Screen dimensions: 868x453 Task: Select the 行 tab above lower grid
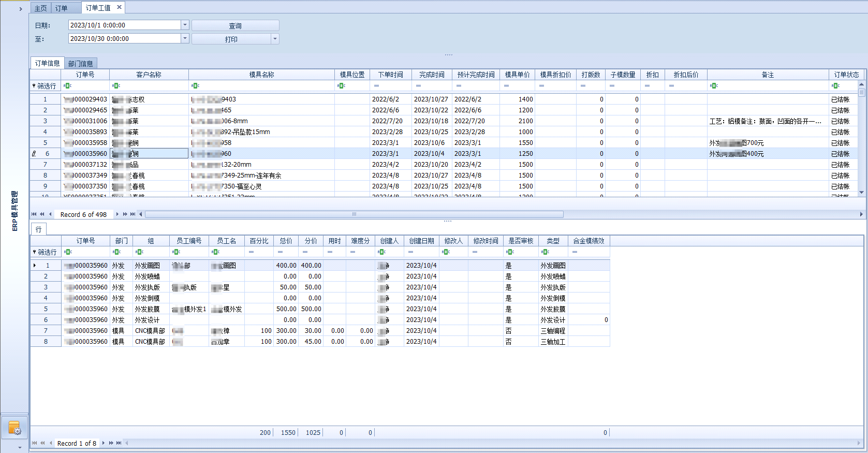tap(39, 229)
